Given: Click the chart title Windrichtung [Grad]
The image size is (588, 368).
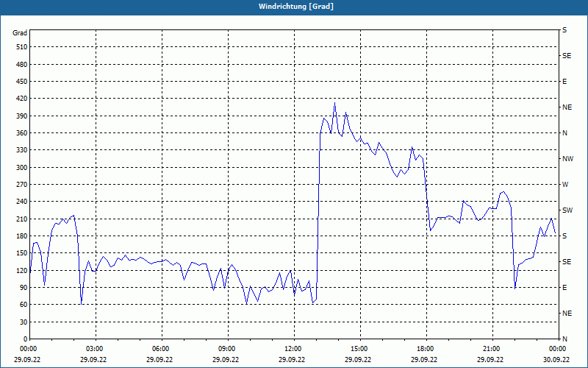Looking at the screenshot, I should (296, 7).
